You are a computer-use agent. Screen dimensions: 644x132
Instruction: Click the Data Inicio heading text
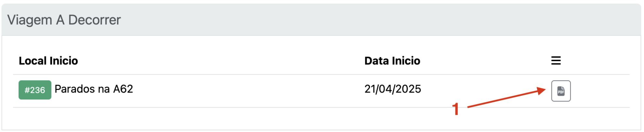[392, 60]
